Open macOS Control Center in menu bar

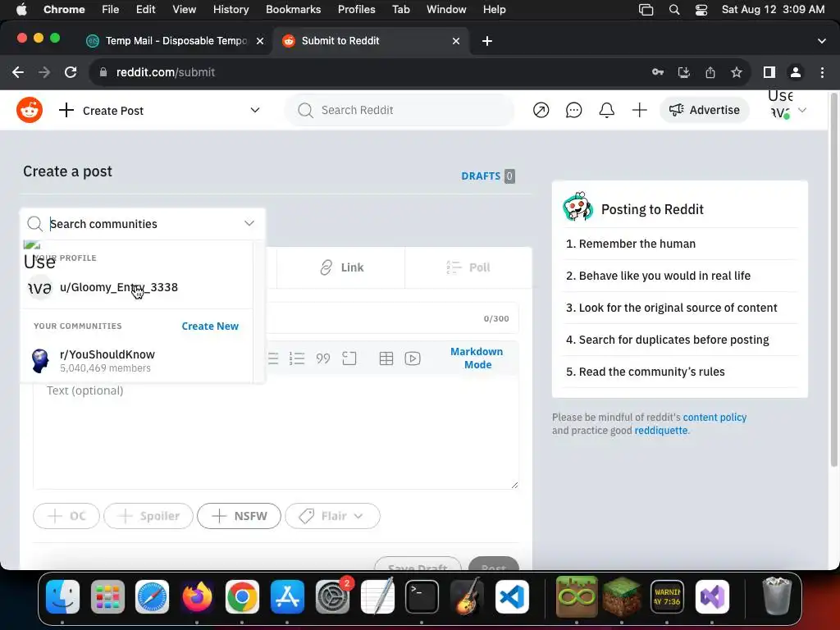(701, 10)
